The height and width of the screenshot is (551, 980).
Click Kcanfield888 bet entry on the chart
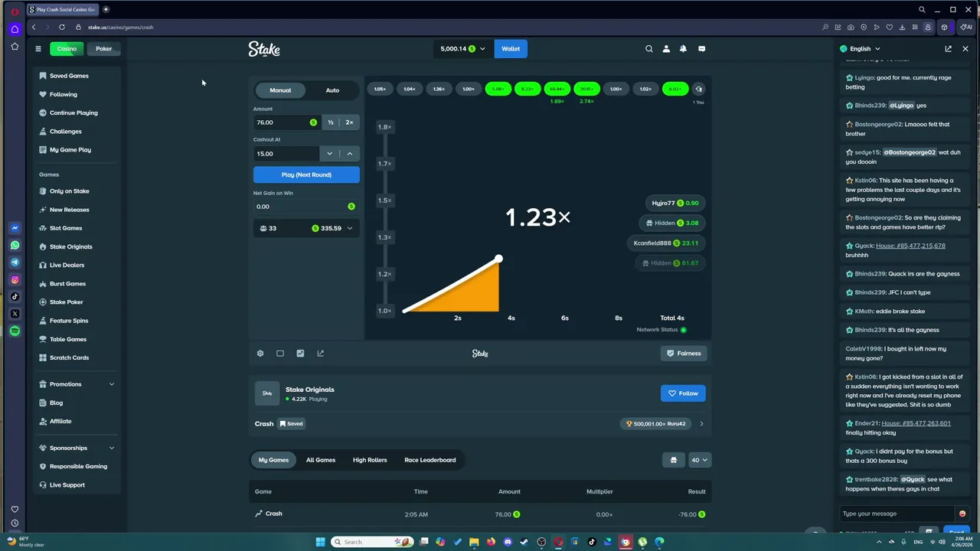coord(666,243)
